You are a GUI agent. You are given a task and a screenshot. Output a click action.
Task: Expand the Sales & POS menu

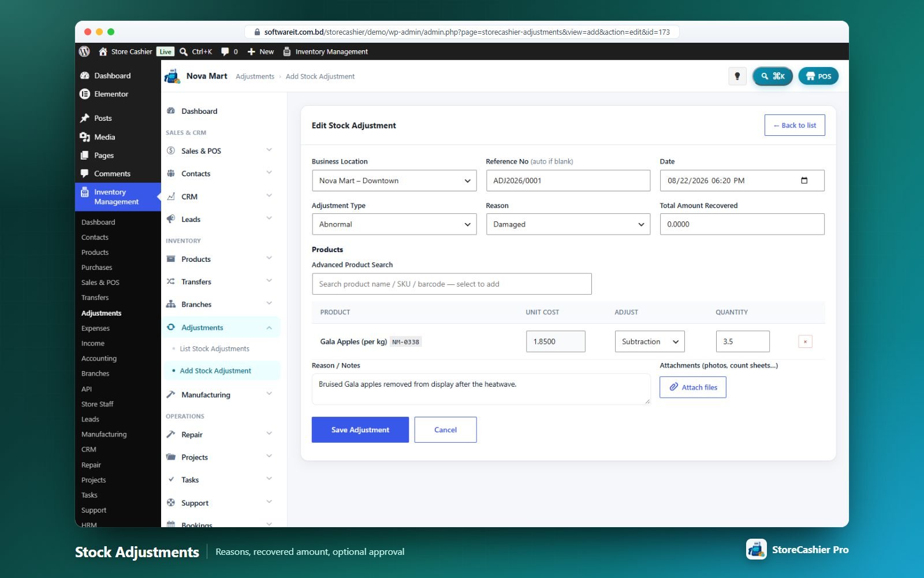(x=220, y=151)
